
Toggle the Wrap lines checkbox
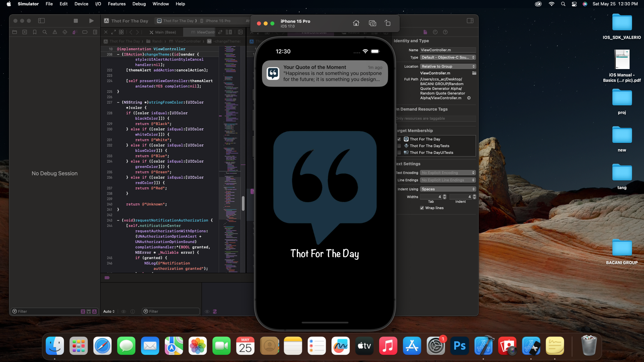coord(422,208)
